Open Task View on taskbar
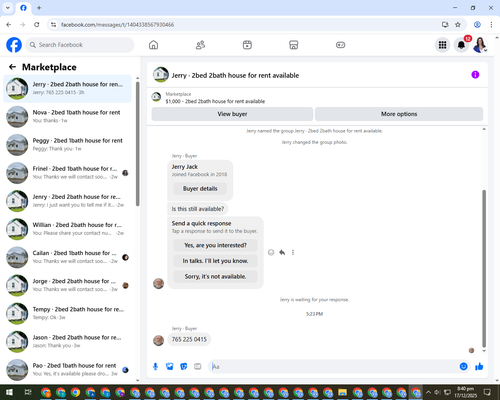The image size is (500, 400). coord(28,392)
